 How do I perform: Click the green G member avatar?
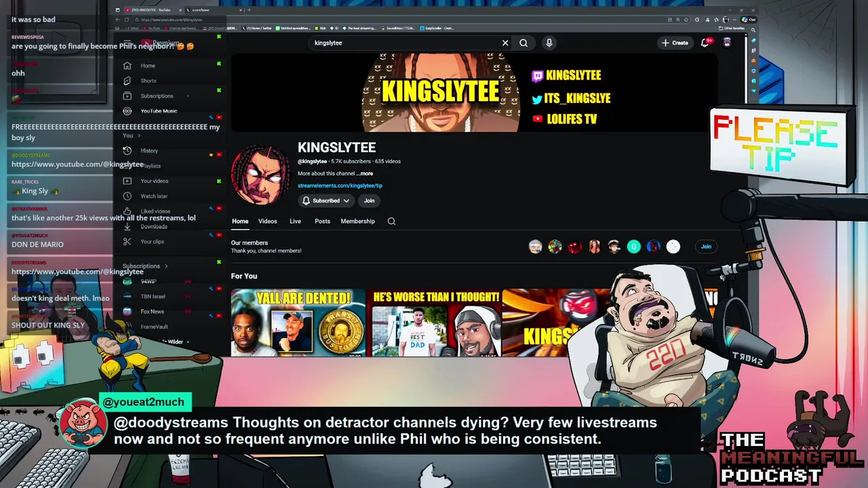634,247
